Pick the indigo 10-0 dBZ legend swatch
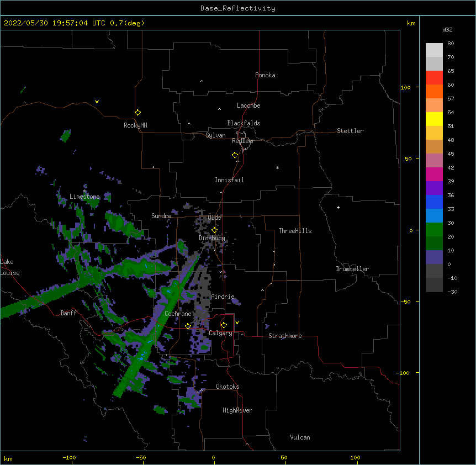476x465 pixels. (434, 257)
